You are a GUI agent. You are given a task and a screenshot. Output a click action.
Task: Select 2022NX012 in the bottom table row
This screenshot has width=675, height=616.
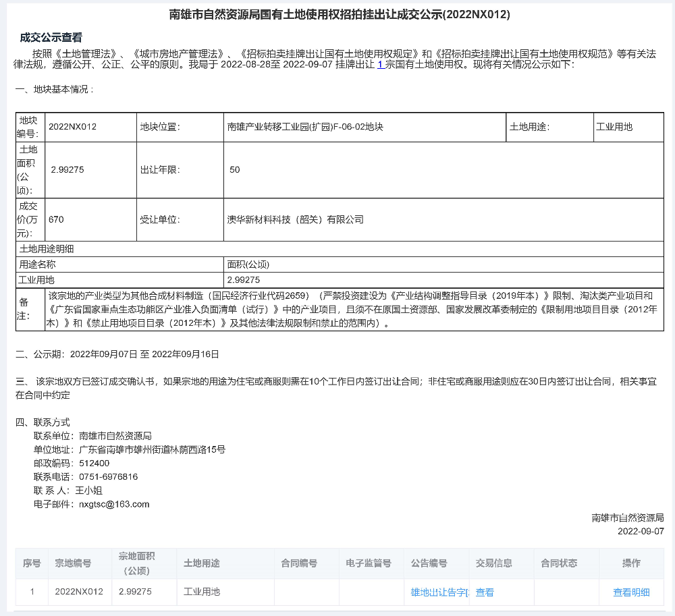(79, 592)
